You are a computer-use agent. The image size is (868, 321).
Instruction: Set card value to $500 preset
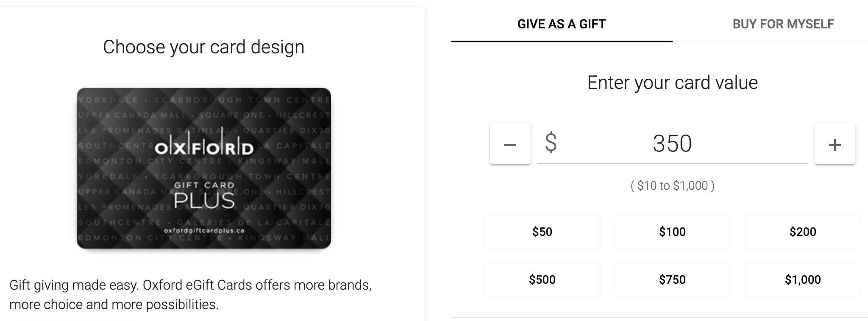(x=542, y=279)
